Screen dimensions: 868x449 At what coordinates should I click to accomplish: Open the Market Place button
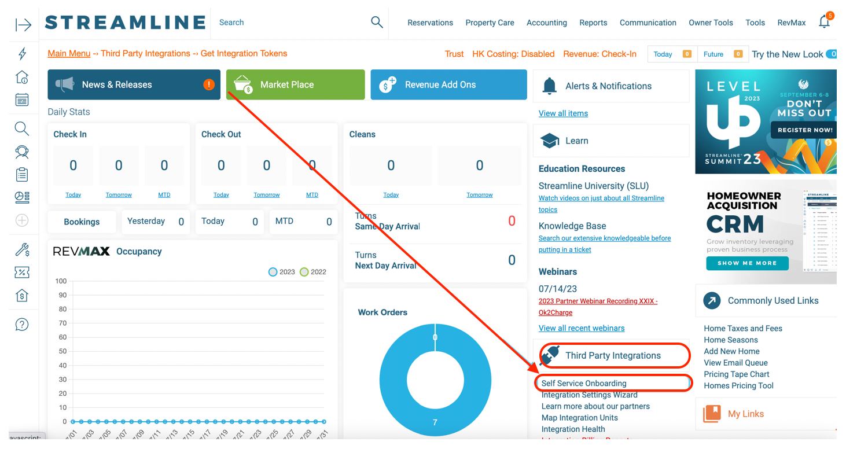pos(295,84)
